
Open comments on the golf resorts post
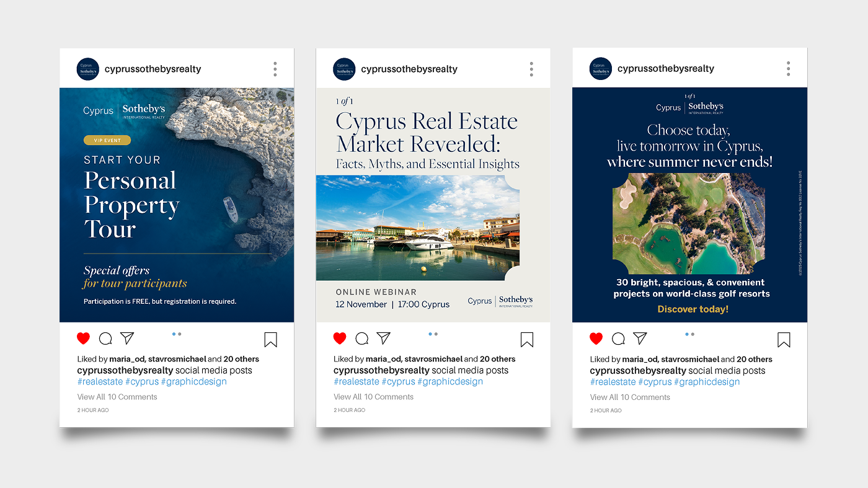click(618, 339)
